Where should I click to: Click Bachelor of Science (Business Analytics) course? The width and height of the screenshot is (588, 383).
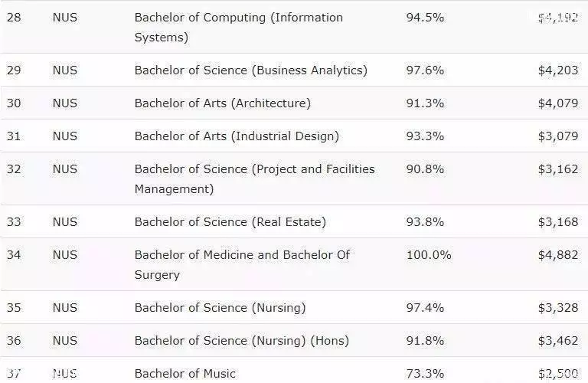tap(251, 70)
